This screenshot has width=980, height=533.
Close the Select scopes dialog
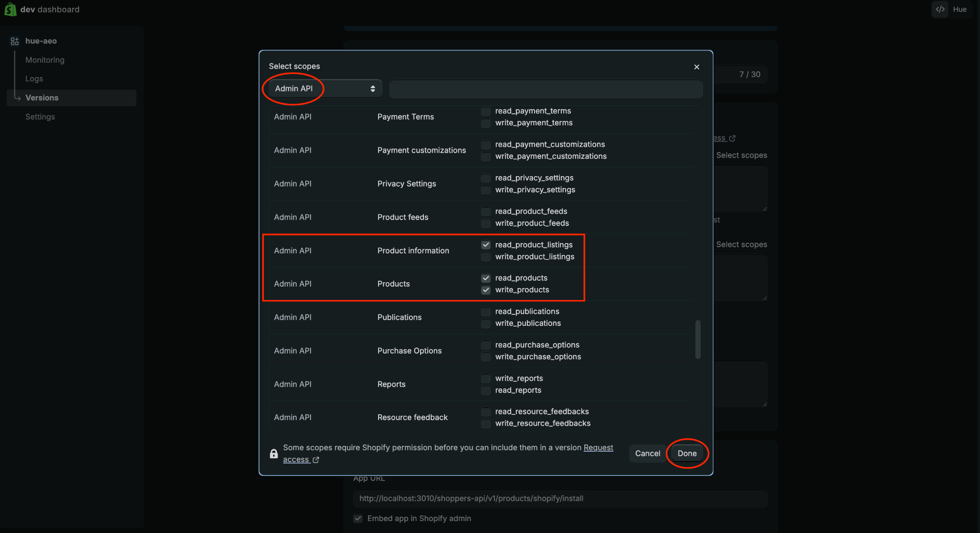coord(697,67)
